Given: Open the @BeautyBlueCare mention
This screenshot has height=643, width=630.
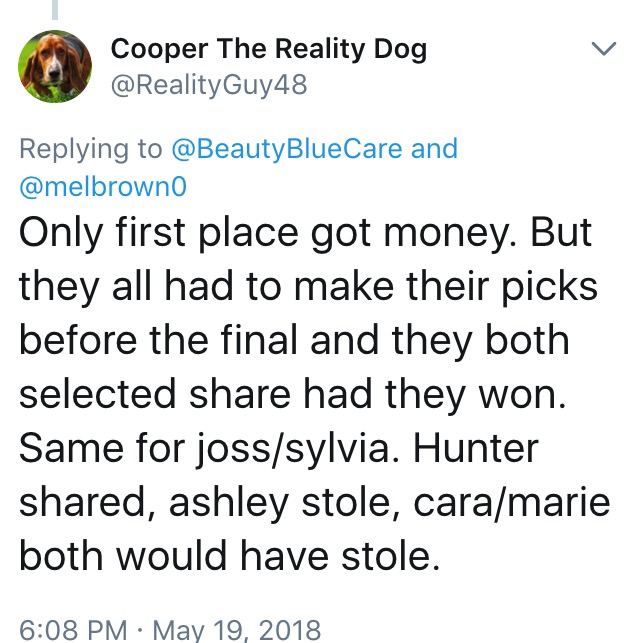Looking at the screenshot, I should click(x=287, y=148).
